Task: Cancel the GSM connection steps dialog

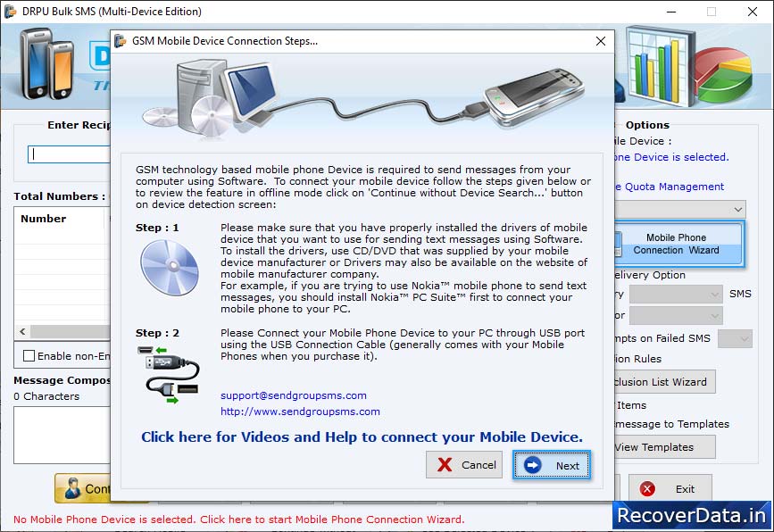Action: coord(464,465)
